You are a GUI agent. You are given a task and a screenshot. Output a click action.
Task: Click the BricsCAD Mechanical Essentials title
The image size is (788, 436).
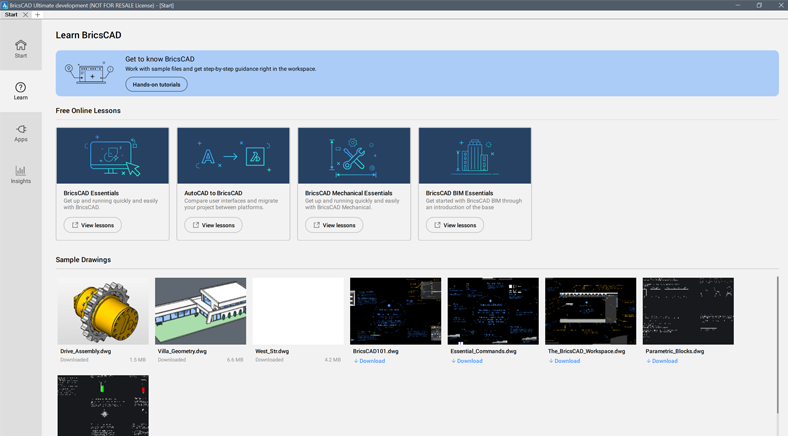click(x=348, y=193)
